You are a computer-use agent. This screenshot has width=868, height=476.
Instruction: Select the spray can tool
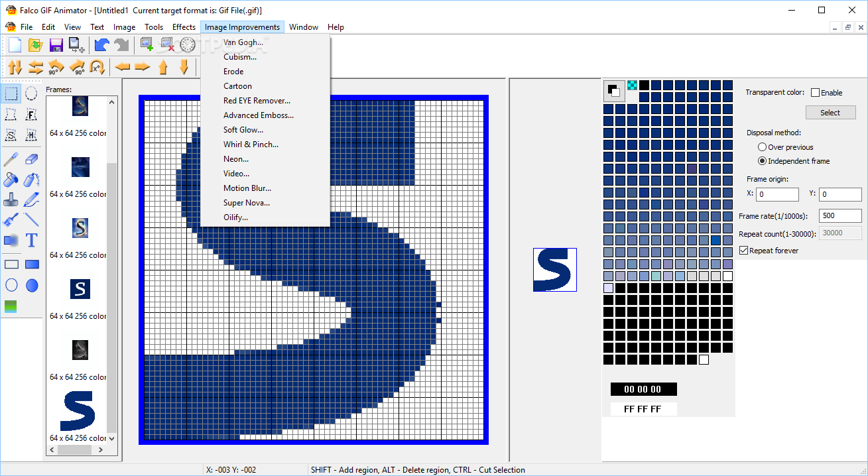[x=31, y=179]
